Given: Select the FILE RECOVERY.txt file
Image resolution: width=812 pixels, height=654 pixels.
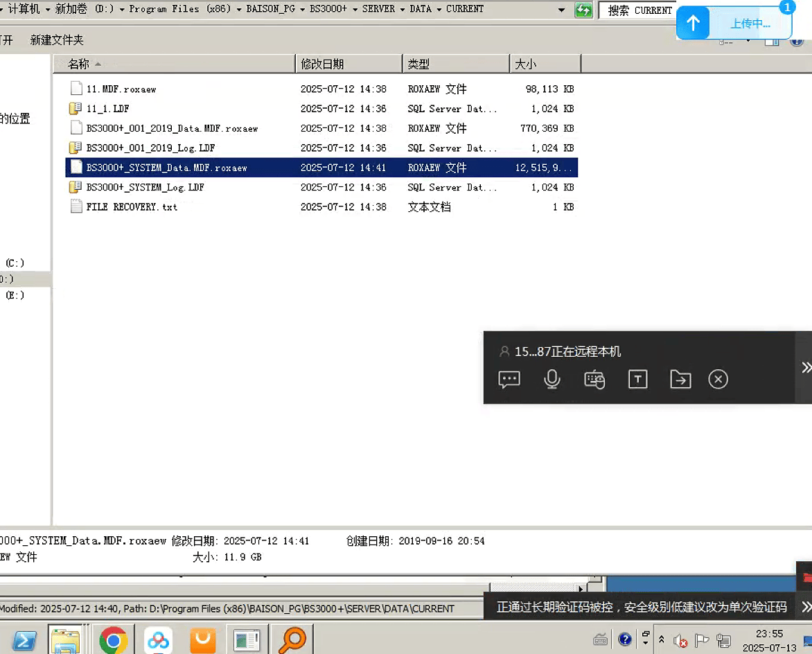Looking at the screenshot, I should tap(132, 206).
